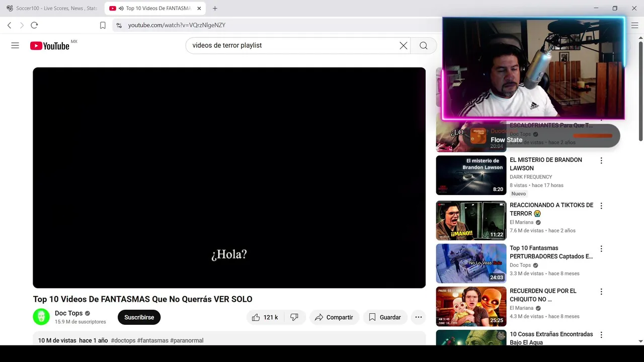This screenshot has height=362, width=644.
Task: Click the Flow State overlay notification
Action: pos(542,136)
